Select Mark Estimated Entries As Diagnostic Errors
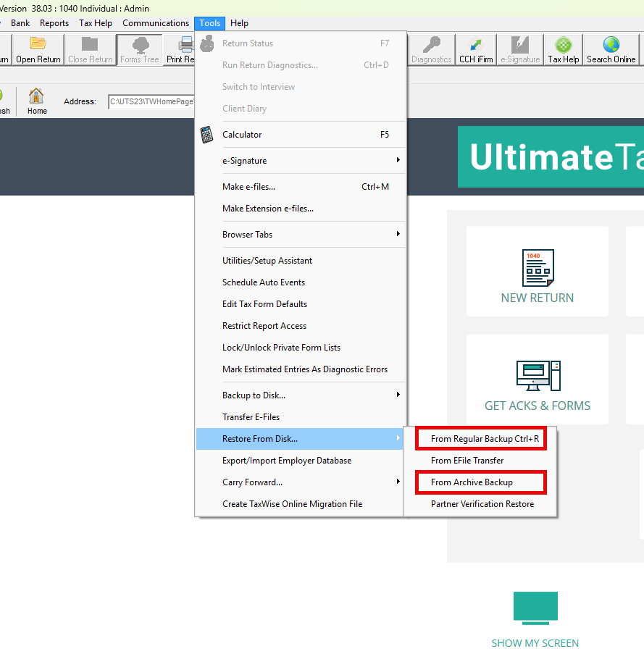Image resolution: width=644 pixels, height=654 pixels. pos(301,369)
